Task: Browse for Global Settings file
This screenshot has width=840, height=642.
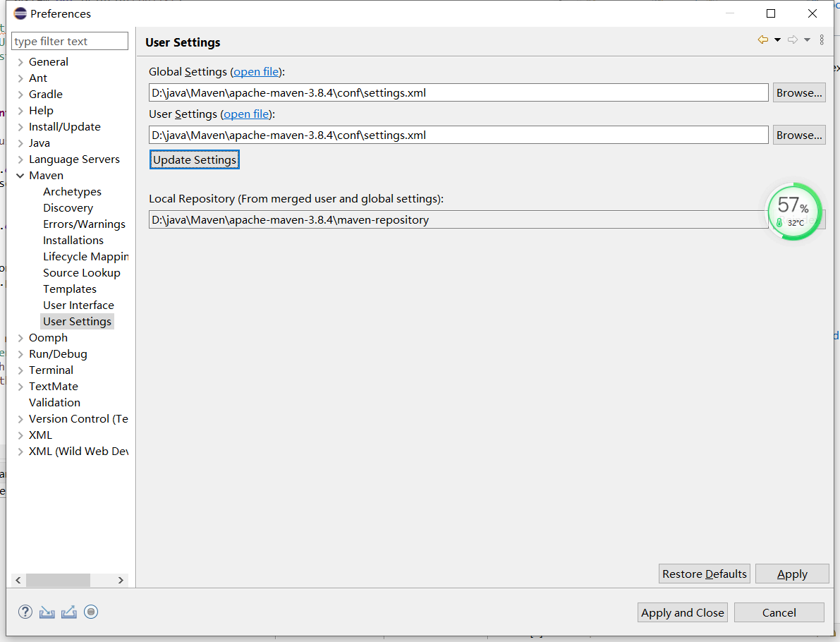Action: point(799,92)
